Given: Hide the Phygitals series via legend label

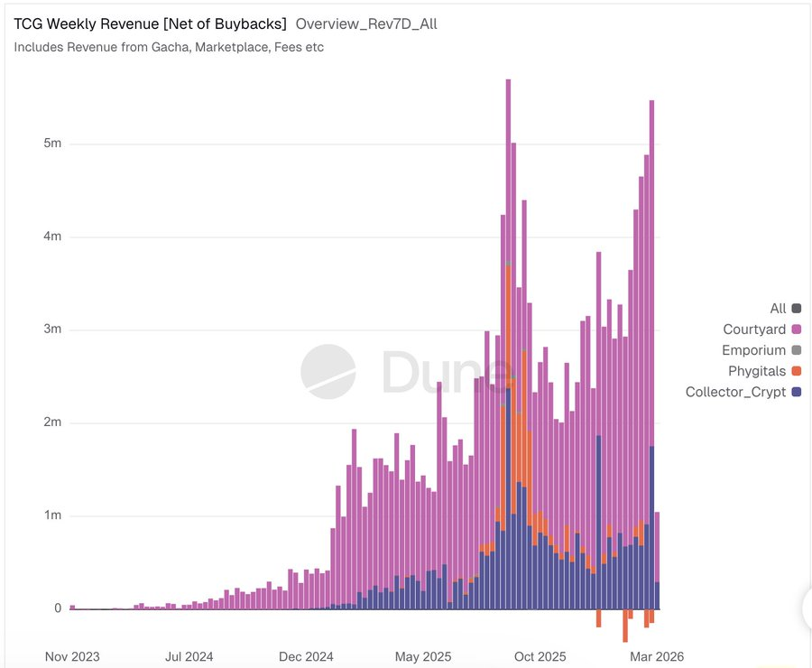Looking at the screenshot, I should click(x=757, y=371).
